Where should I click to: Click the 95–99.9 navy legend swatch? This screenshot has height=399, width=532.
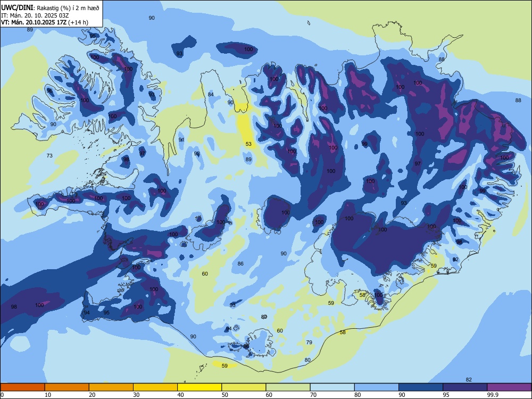[465, 387]
